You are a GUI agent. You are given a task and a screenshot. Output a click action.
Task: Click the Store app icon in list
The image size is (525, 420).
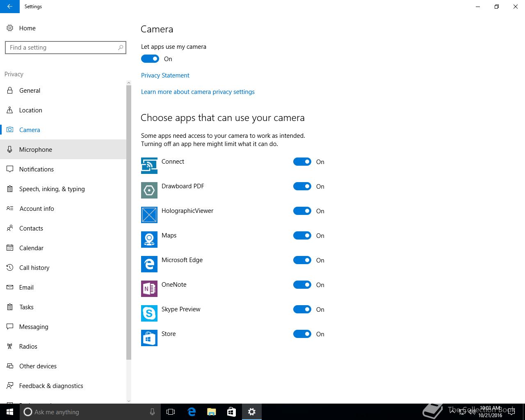[149, 338]
